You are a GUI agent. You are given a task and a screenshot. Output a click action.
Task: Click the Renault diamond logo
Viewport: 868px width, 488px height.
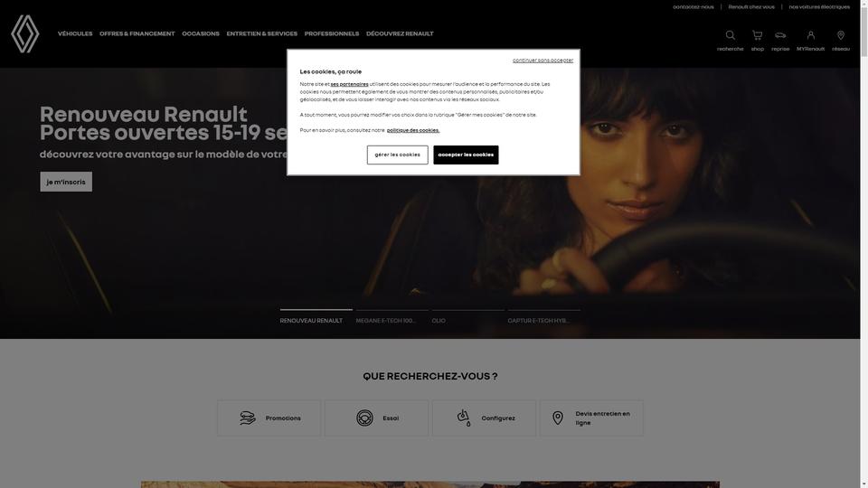point(25,33)
